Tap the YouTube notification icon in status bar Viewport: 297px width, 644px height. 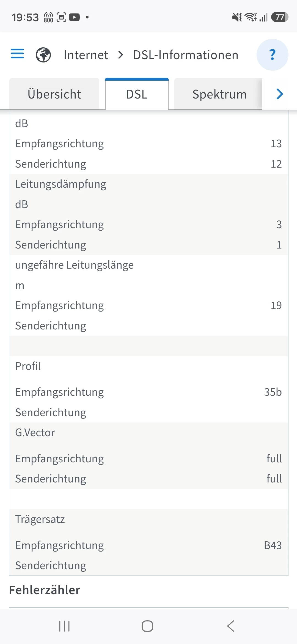74,17
